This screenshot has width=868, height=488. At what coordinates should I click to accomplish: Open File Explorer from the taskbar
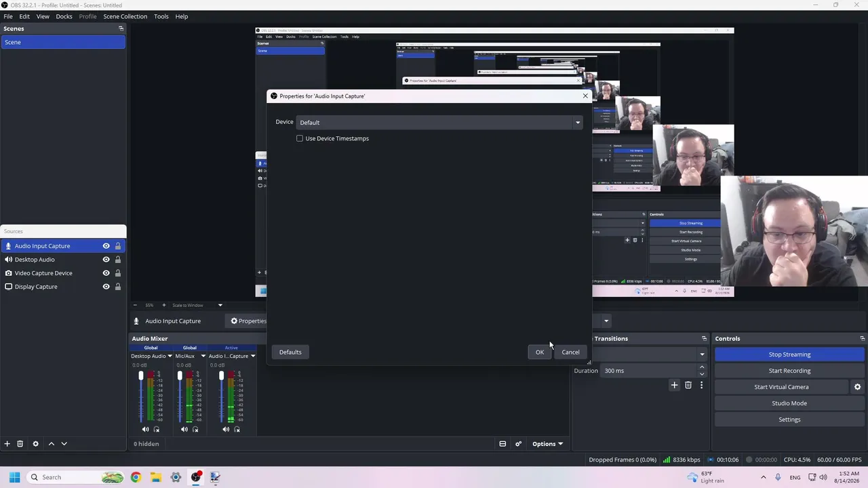pos(155,477)
